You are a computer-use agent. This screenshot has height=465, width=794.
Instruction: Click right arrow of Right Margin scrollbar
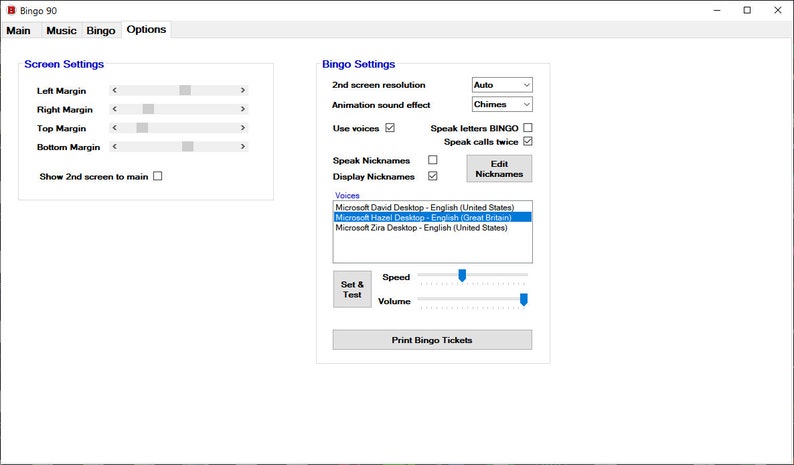pos(243,109)
